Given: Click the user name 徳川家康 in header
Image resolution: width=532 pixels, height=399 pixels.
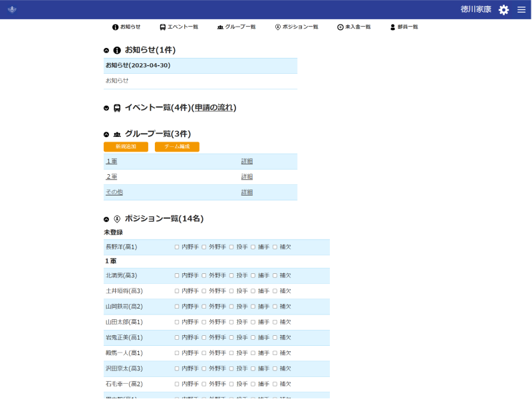Looking at the screenshot, I should pos(475,10).
